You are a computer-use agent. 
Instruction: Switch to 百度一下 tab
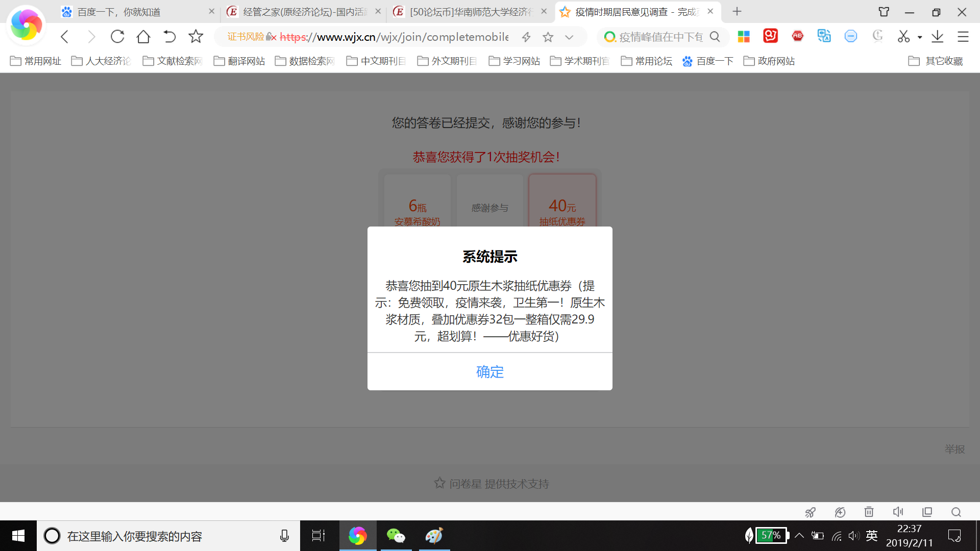[118, 12]
